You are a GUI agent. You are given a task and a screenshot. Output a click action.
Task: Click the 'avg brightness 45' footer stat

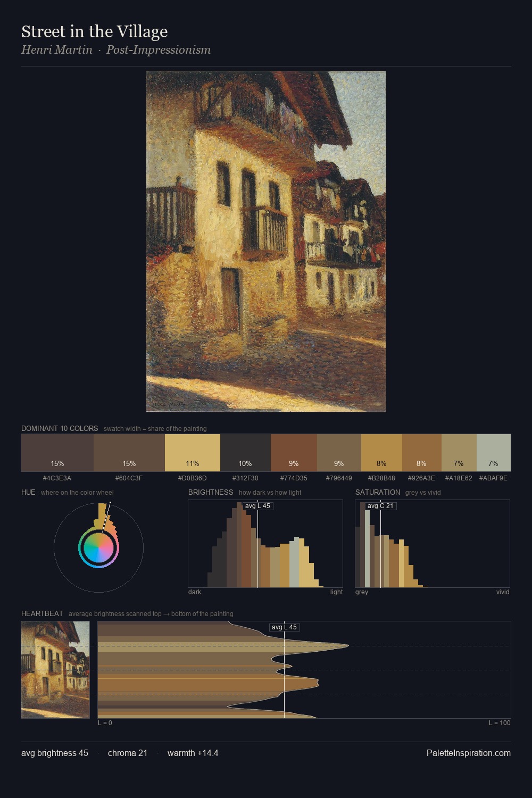click(55, 753)
